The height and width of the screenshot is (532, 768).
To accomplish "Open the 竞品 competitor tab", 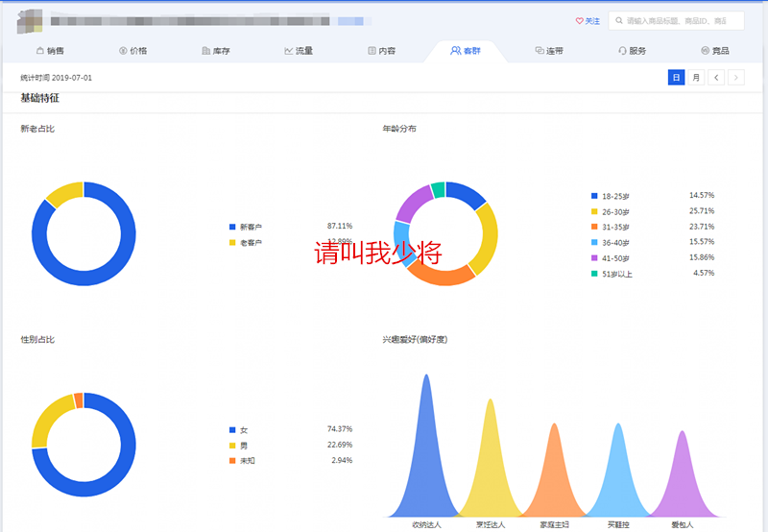I will click(714, 50).
